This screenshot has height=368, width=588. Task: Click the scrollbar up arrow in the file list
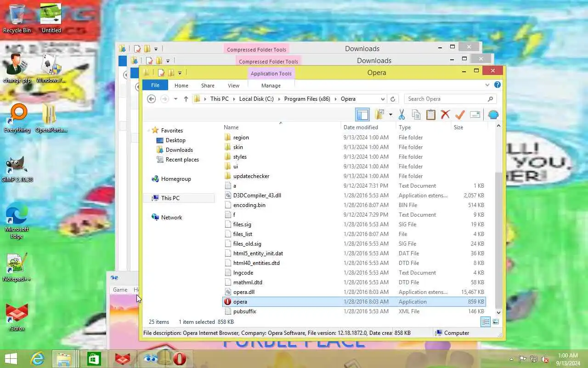click(499, 126)
